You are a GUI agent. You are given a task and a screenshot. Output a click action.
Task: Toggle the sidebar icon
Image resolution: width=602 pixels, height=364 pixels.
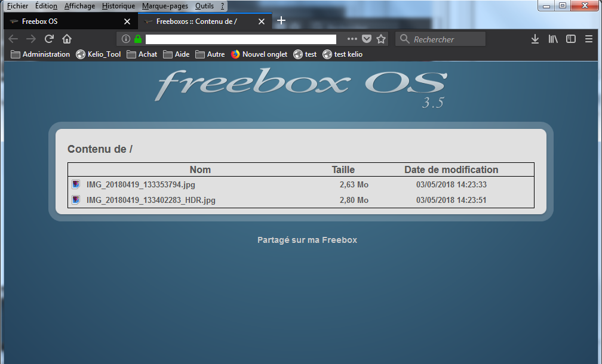pyautogui.click(x=571, y=39)
